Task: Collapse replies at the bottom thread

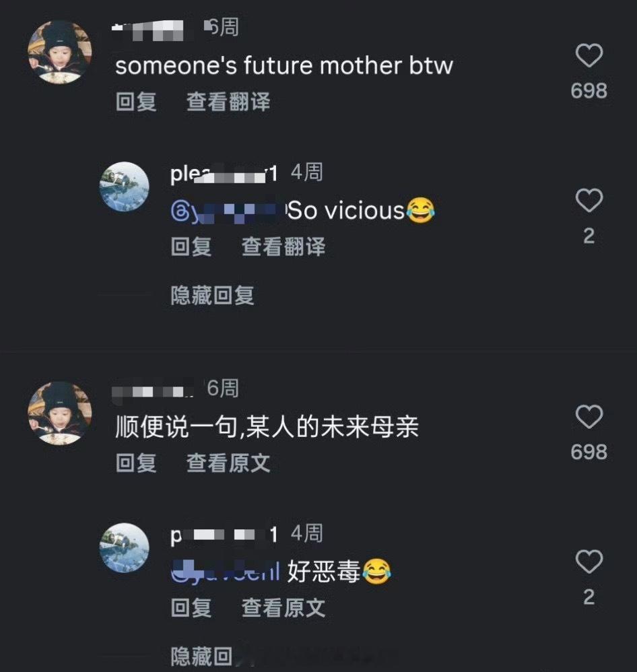Action: pyautogui.click(x=201, y=657)
